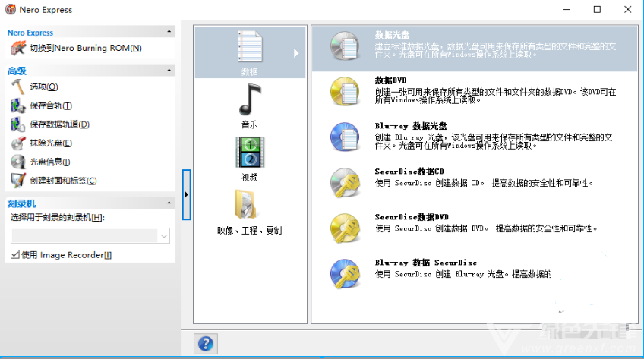Click the Nero Express title bar app icon
644x359 pixels.
(x=11, y=9)
